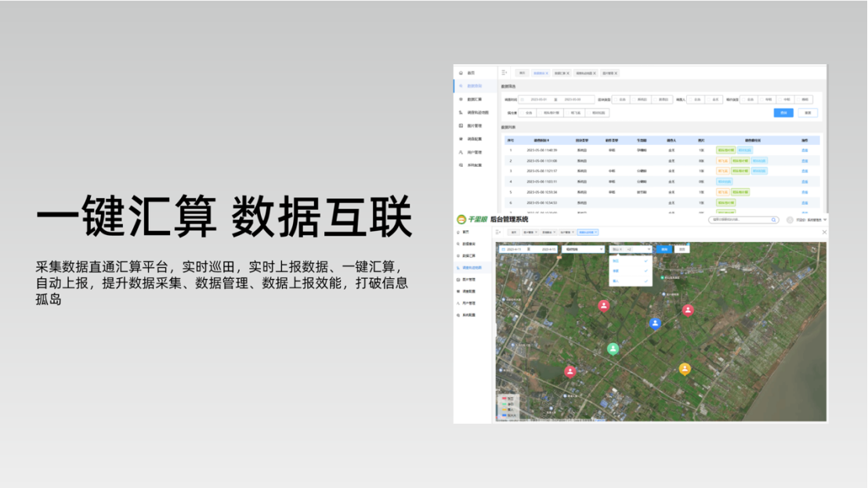Screen dimensions: 868x488
Task: Close the map panel with the X icon
Action: pos(823,233)
